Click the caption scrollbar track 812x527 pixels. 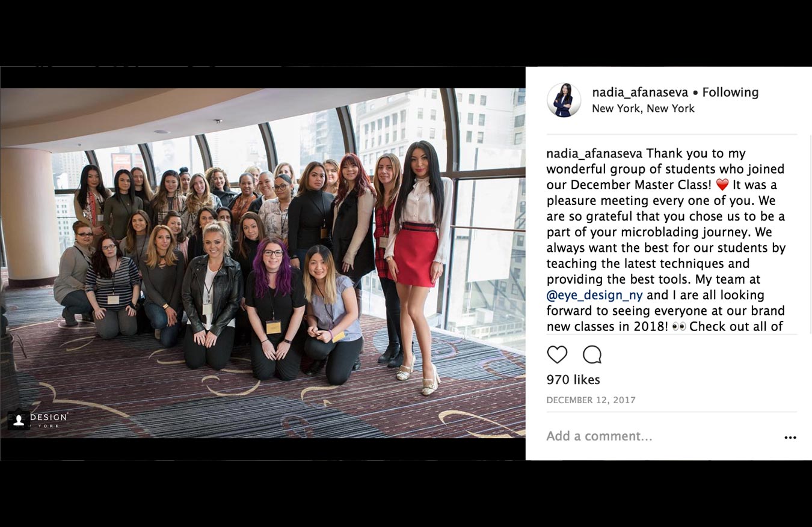(x=810, y=234)
